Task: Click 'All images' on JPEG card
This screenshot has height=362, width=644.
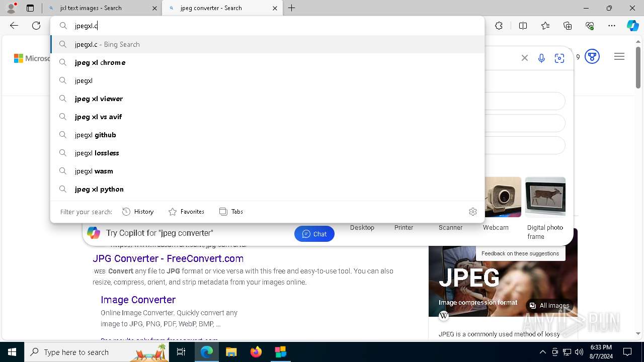Action: (549, 306)
